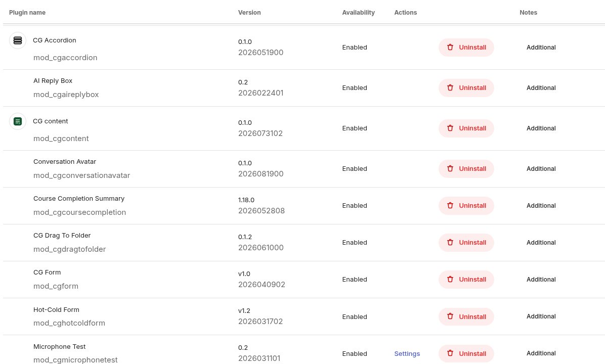The width and height of the screenshot is (605, 364).
Task: Select the CG Accordion plugin name
Action: [55, 40]
